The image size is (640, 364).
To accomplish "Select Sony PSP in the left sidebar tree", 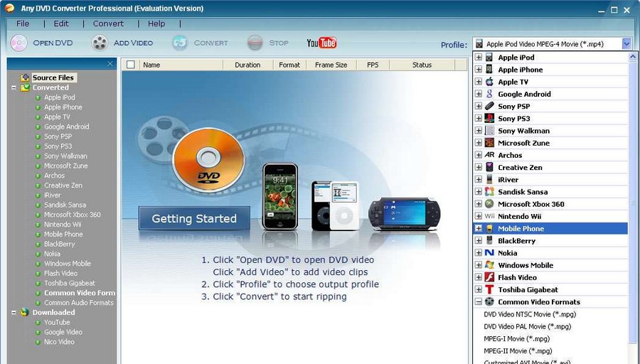I will point(58,136).
